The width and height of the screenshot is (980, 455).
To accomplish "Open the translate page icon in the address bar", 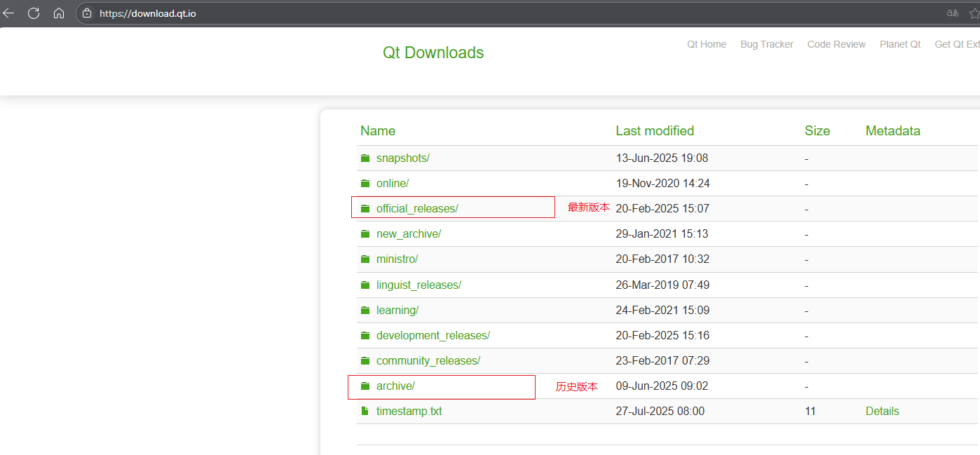I will tap(952, 13).
